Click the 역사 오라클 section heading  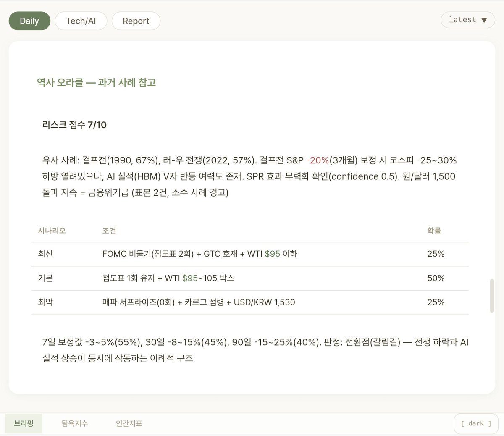click(96, 82)
